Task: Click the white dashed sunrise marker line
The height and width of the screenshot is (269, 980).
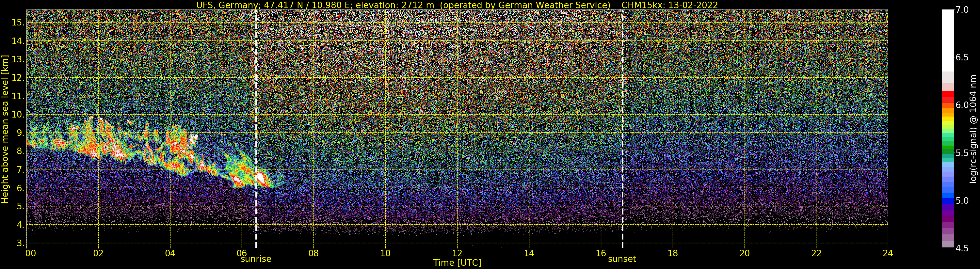Action: tap(256, 129)
